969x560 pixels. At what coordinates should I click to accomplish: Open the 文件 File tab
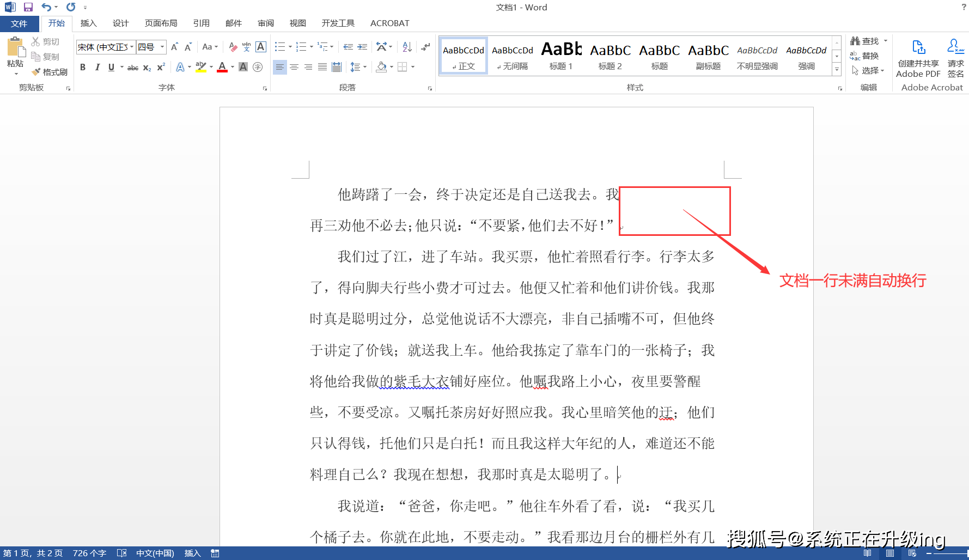coord(19,23)
